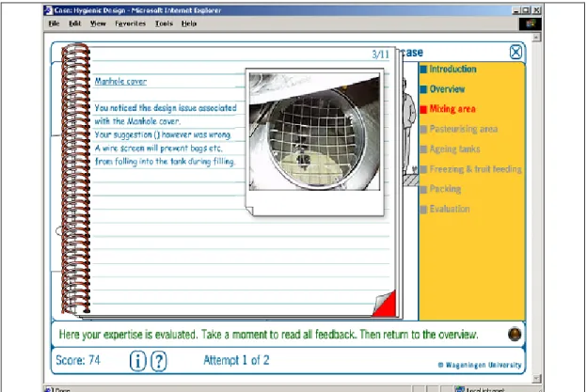
Task: Go to Introduction section
Action: (x=452, y=70)
